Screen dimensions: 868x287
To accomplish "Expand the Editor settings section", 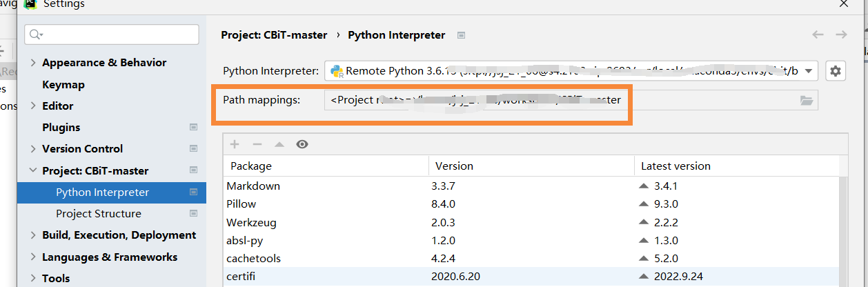I will [x=33, y=106].
